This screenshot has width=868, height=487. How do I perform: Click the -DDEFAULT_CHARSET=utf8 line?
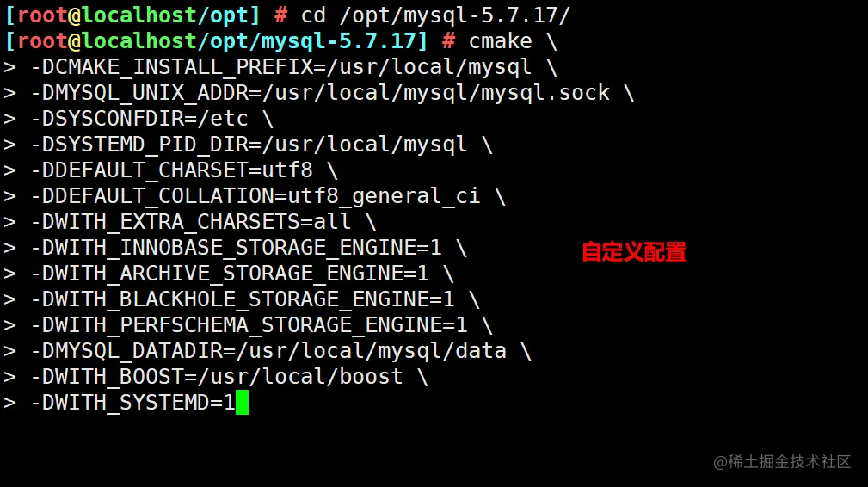click(x=171, y=170)
